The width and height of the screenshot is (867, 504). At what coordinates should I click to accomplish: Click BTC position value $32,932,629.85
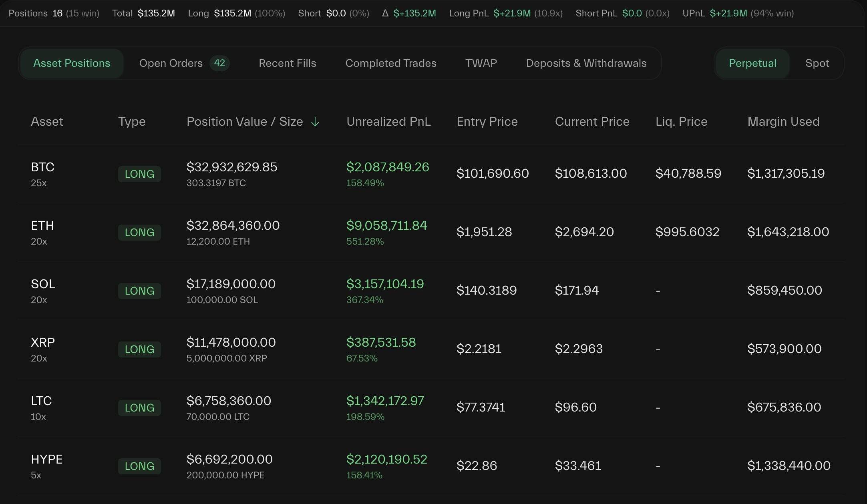232,167
